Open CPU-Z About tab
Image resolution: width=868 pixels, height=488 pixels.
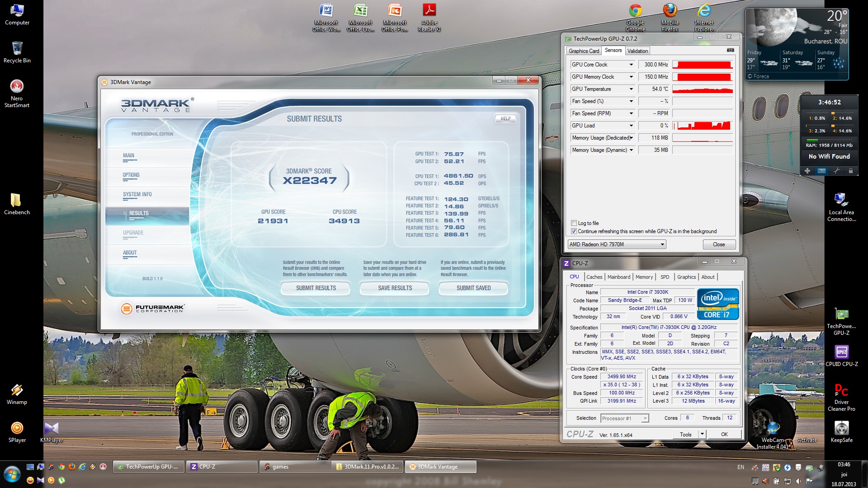pyautogui.click(x=708, y=277)
